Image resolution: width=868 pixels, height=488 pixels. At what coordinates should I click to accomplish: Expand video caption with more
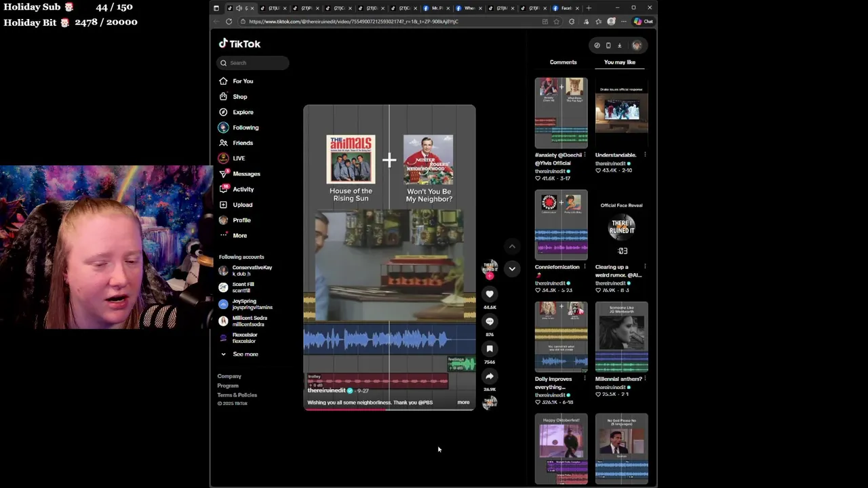point(463,403)
